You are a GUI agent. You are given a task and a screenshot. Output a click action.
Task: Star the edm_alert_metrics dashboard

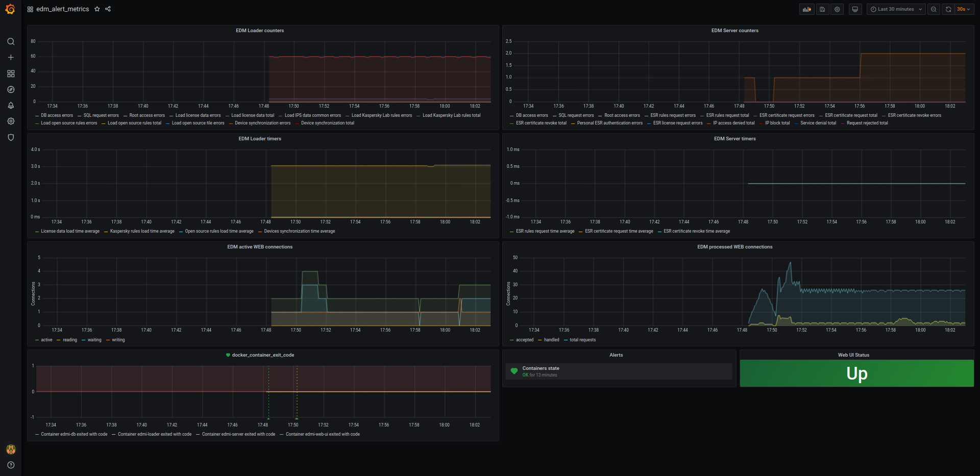pos(97,9)
